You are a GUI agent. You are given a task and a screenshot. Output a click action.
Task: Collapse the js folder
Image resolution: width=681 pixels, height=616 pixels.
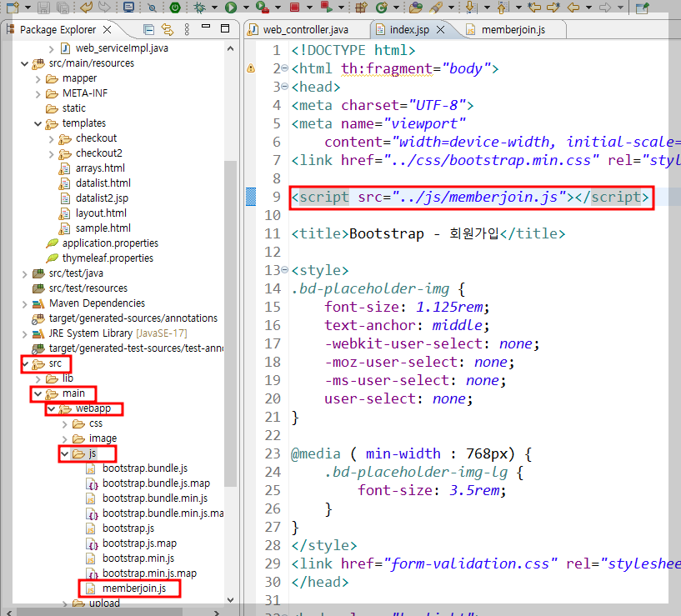[x=65, y=454]
